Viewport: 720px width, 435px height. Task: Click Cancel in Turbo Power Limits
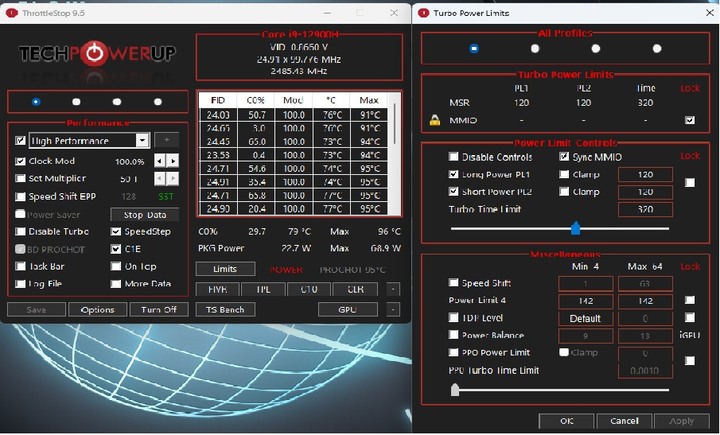(x=624, y=421)
